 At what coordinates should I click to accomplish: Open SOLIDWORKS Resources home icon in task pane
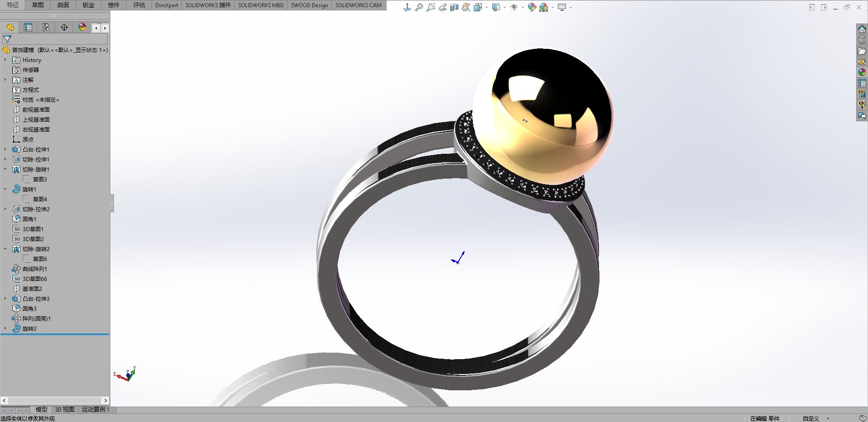[x=862, y=29]
